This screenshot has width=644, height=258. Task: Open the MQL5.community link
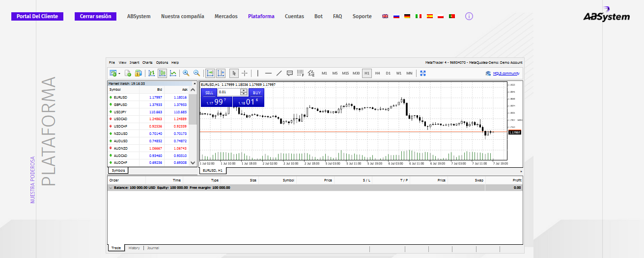point(506,74)
